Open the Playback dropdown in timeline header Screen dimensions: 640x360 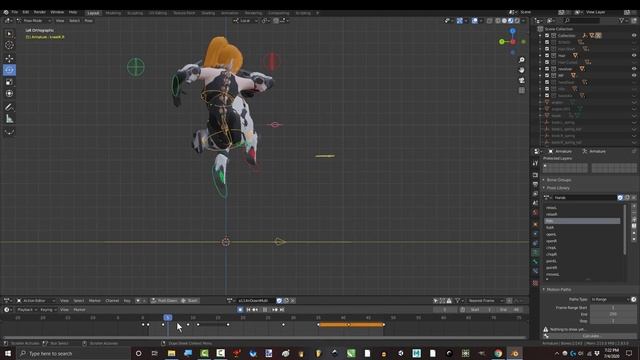point(26,310)
